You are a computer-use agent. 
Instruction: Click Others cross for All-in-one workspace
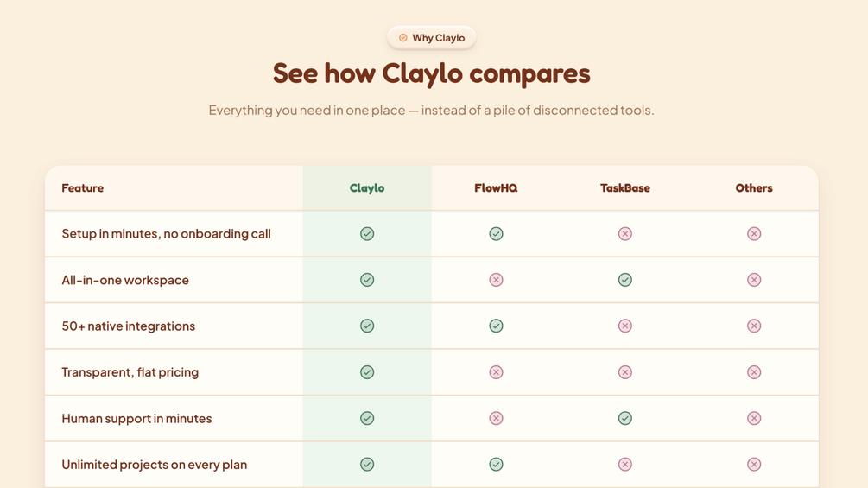754,280
